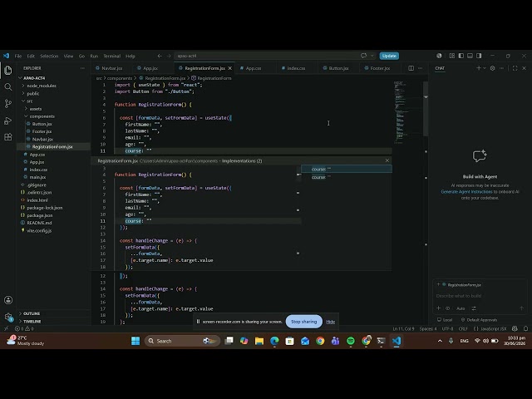Open the Selection menu

coord(49,56)
